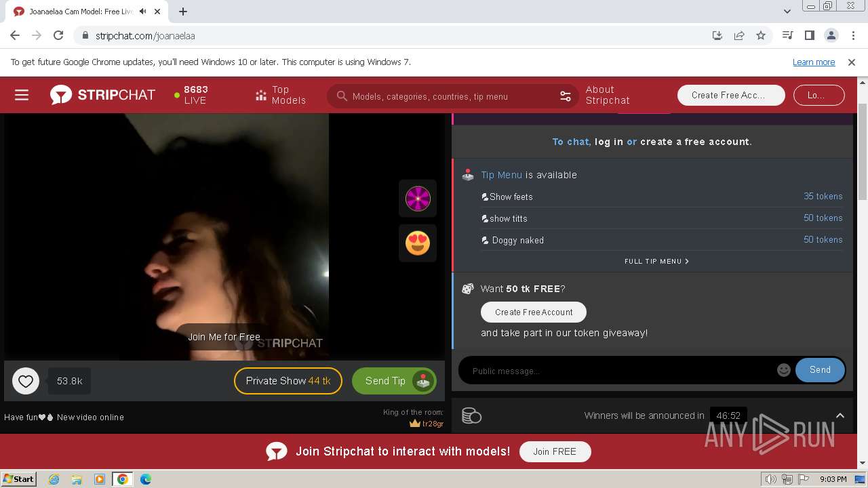Viewport: 868px width, 488px height.
Task: Send the public chat message
Action: pyautogui.click(x=820, y=370)
